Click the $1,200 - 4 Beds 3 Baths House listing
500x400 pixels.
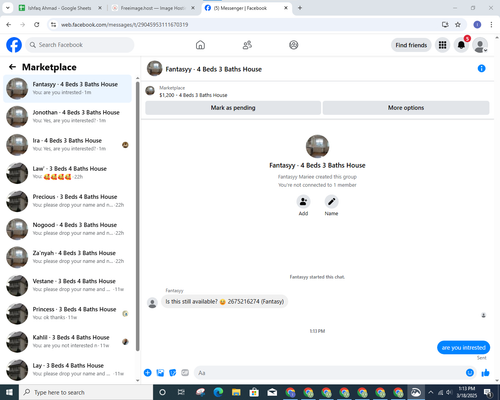tap(193, 95)
